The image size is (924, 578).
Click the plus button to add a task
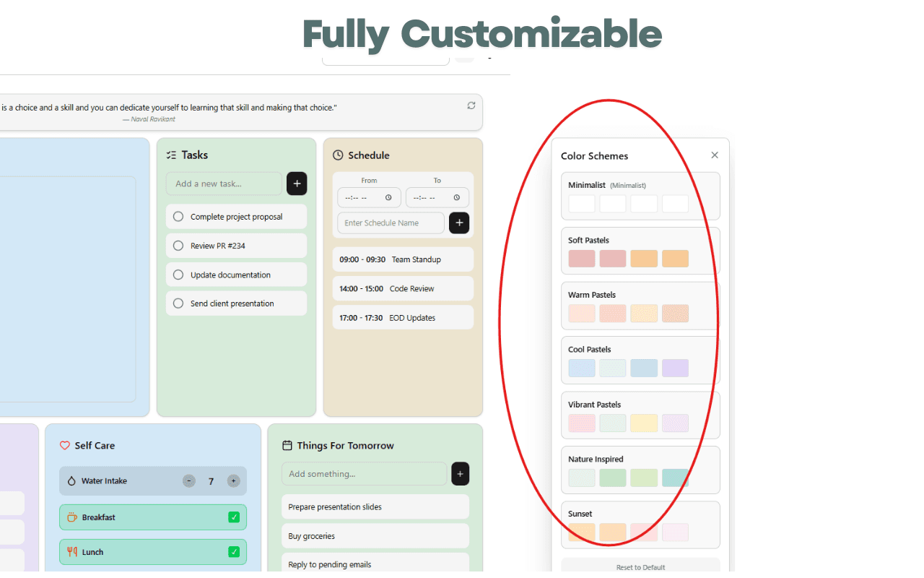[x=297, y=184]
